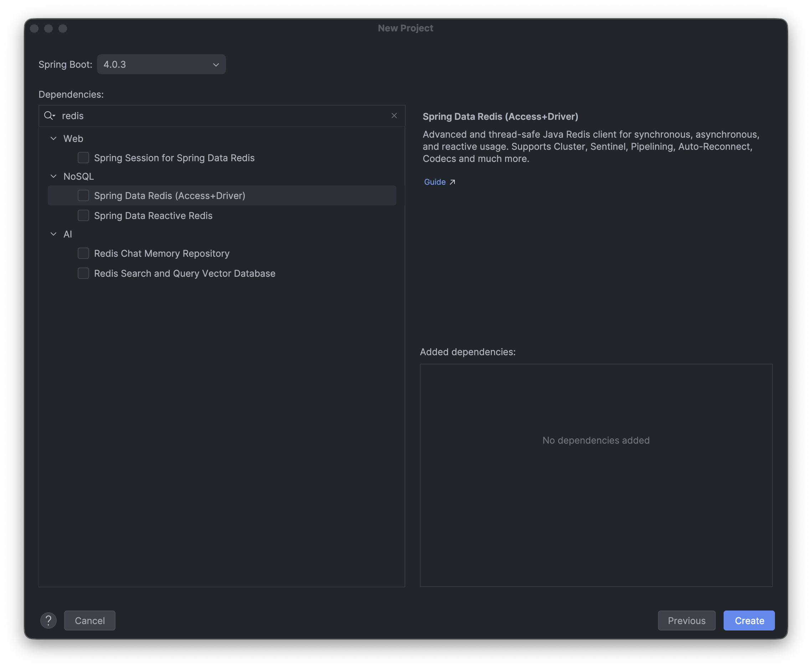Collapse the AI category
The image size is (812, 669).
pyautogui.click(x=53, y=234)
